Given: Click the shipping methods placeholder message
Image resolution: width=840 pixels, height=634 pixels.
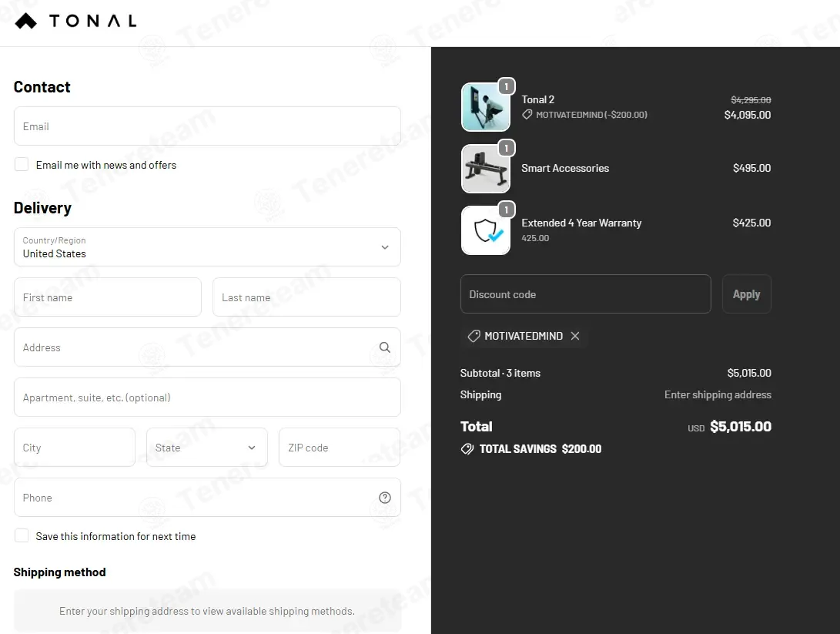Looking at the screenshot, I should tap(207, 611).
